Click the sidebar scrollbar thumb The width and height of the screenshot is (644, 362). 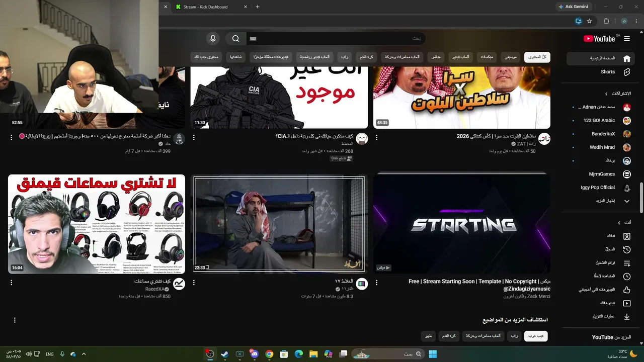[x=641, y=198]
